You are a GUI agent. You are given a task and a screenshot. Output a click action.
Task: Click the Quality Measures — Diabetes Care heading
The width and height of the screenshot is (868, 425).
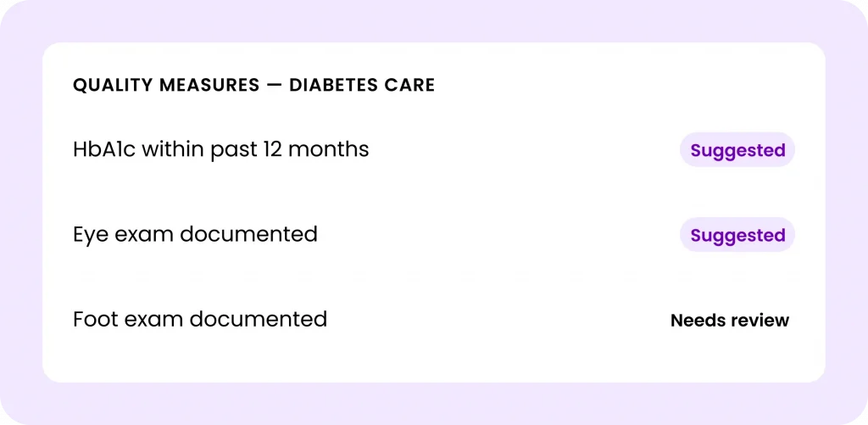click(254, 85)
